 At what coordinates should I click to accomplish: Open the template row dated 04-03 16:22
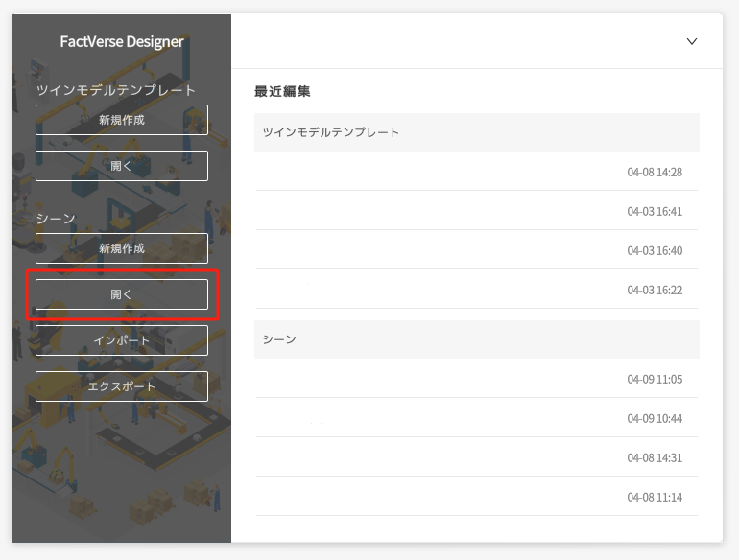click(x=477, y=290)
